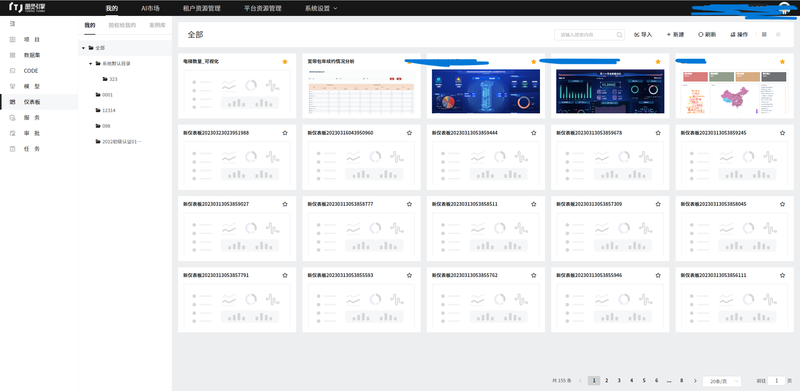This screenshot has height=391, width=800.
Task: Switch to grid view icon
Action: (x=764, y=34)
